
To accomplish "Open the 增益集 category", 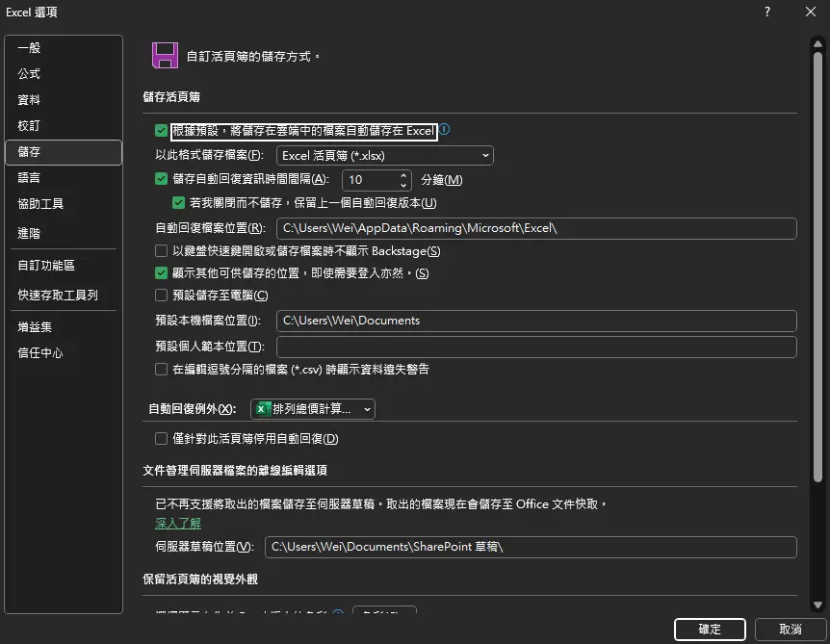I will [64, 327].
